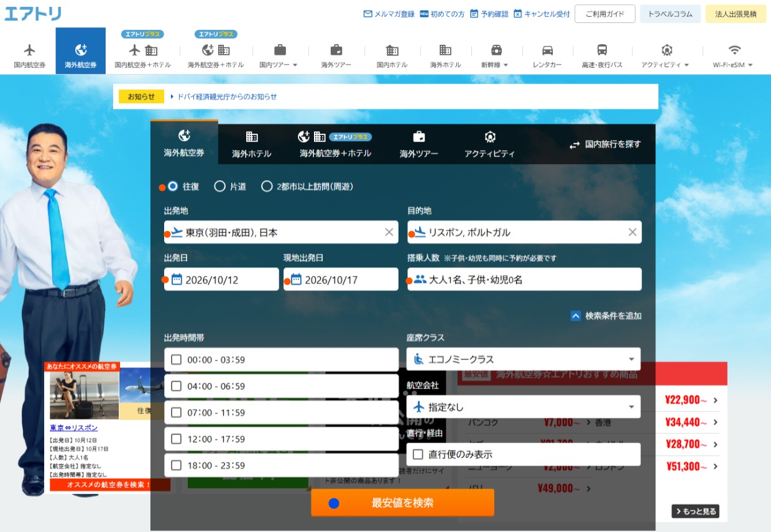This screenshot has height=532, width=771.
Task: Click the landing plane icon in 目的地
Action: click(x=420, y=232)
